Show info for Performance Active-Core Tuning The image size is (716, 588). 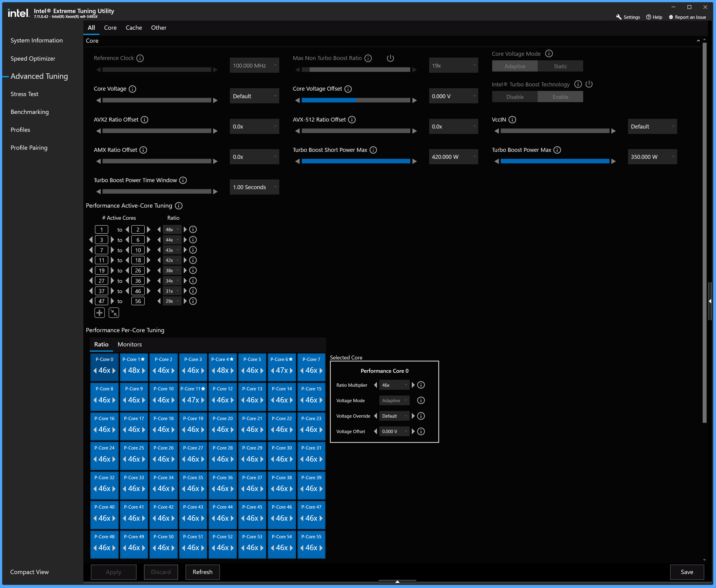point(179,205)
